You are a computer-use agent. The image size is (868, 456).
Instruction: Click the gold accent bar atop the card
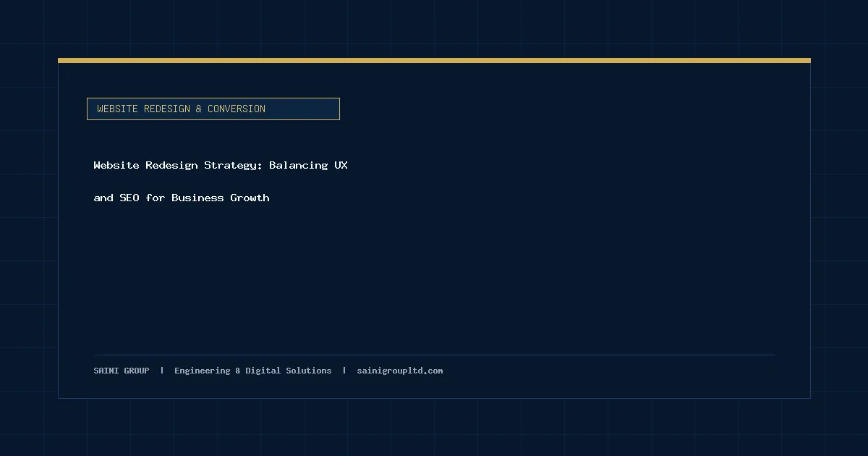tap(434, 61)
